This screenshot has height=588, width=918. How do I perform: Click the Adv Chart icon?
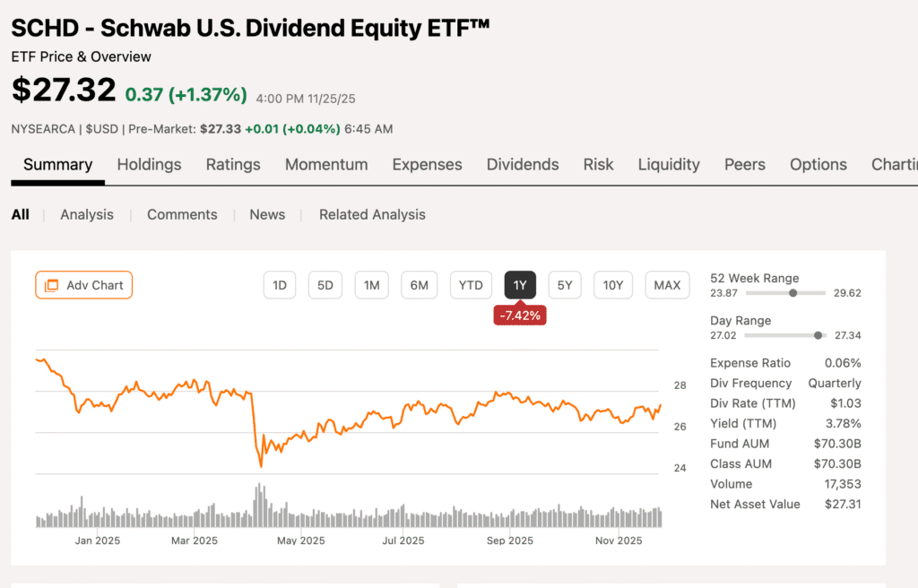coord(51,285)
